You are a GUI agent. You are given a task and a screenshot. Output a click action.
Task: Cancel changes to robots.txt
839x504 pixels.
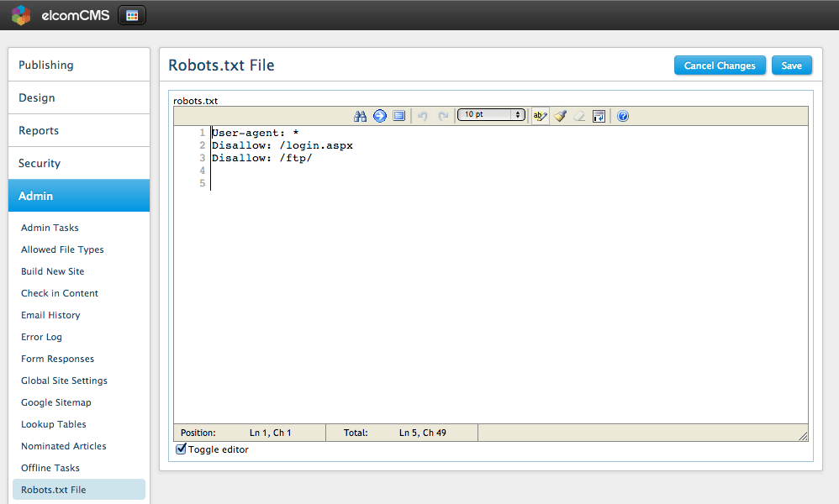click(x=720, y=65)
